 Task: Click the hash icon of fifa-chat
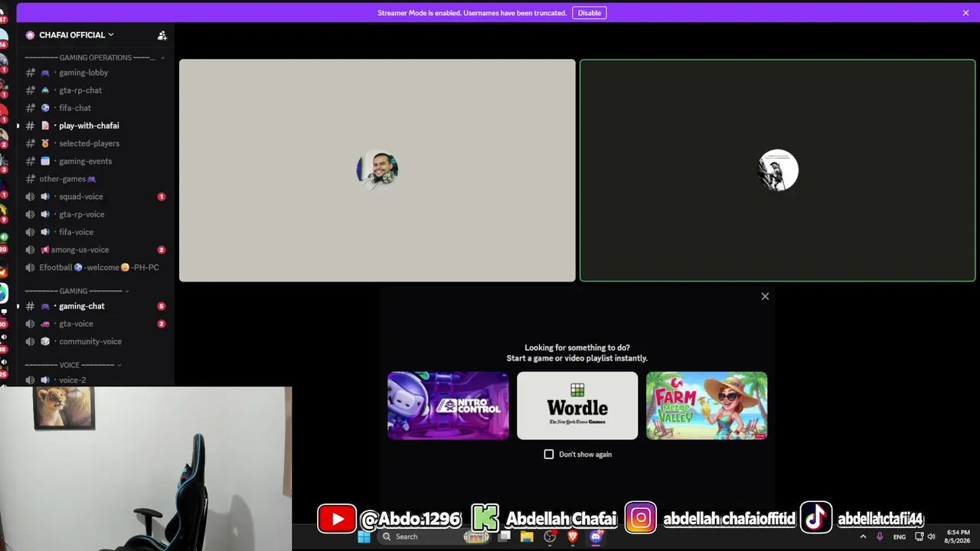[x=30, y=108]
